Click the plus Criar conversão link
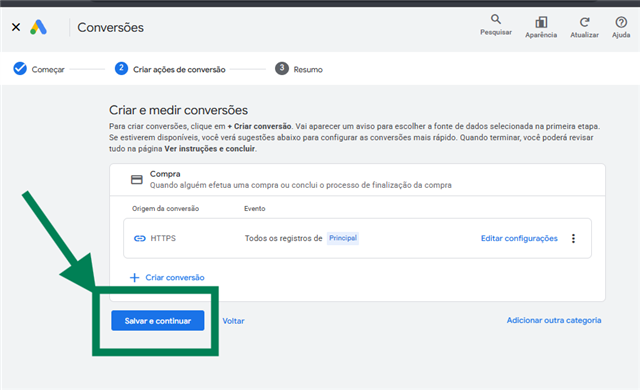 [167, 277]
